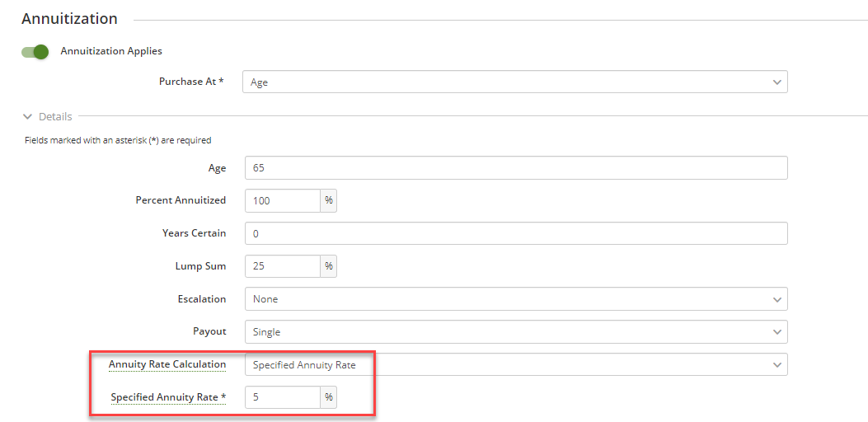This screenshot has width=868, height=422.
Task: Click the Annuitization Applies label text
Action: coord(111,51)
